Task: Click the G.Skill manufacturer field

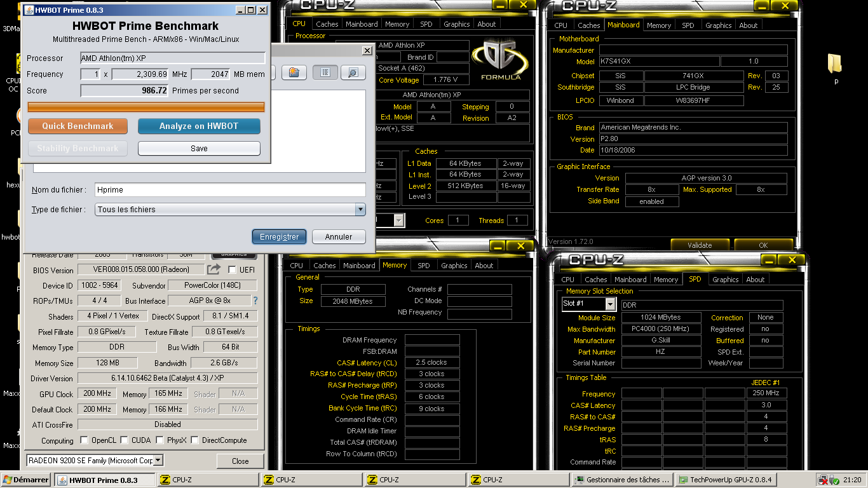Action: [x=661, y=340]
